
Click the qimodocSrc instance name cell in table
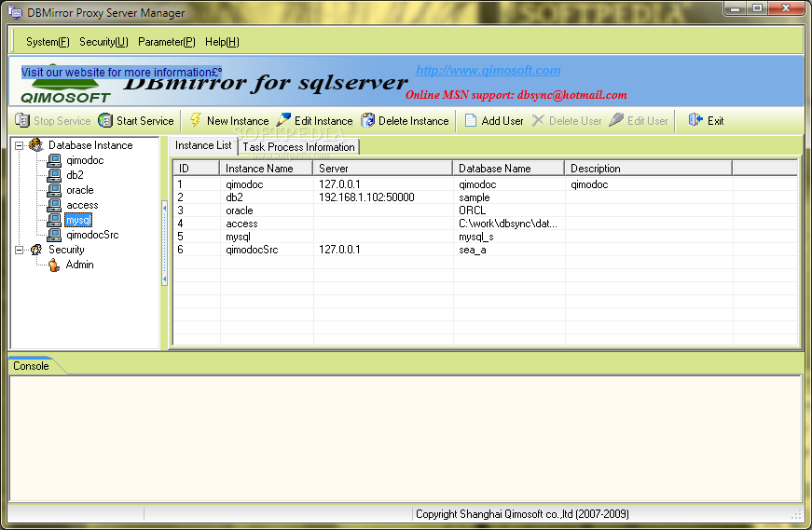[x=252, y=250]
